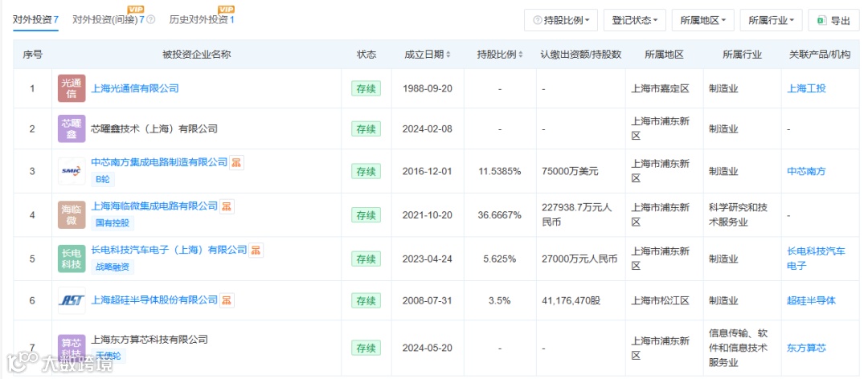Open 长电科技汽车电子 related product link
The height and width of the screenshot is (379, 868).
click(x=817, y=259)
